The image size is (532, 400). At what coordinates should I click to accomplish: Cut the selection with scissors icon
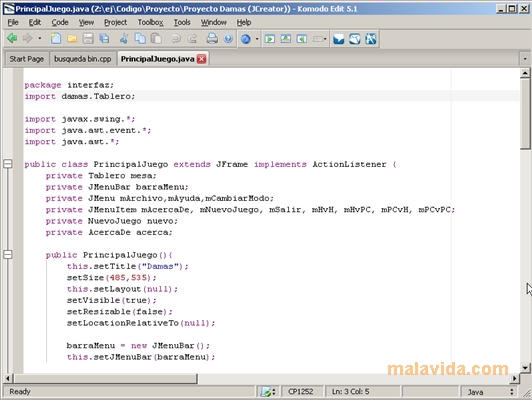[124, 38]
